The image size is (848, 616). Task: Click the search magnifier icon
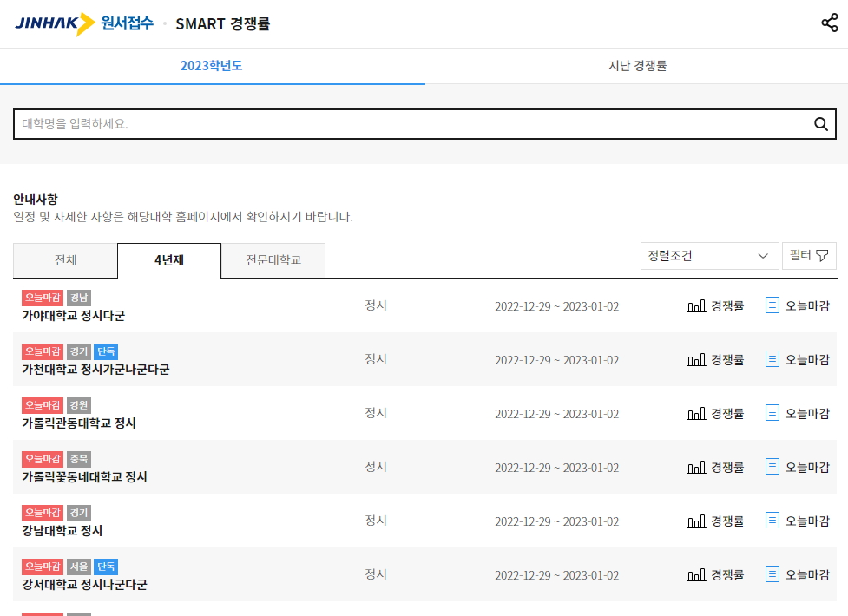[x=820, y=124]
